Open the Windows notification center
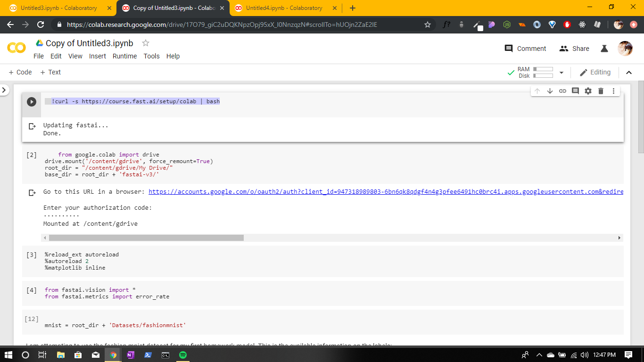The image size is (644, 362). [628, 355]
